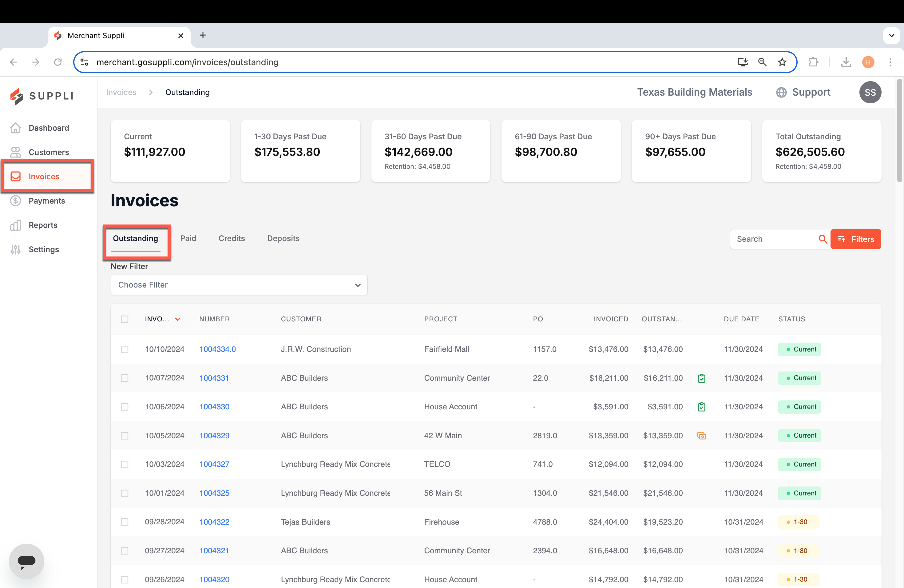The height and width of the screenshot is (588, 904).
Task: Open Dashboard from the sidebar home icon
Action: [x=16, y=128]
